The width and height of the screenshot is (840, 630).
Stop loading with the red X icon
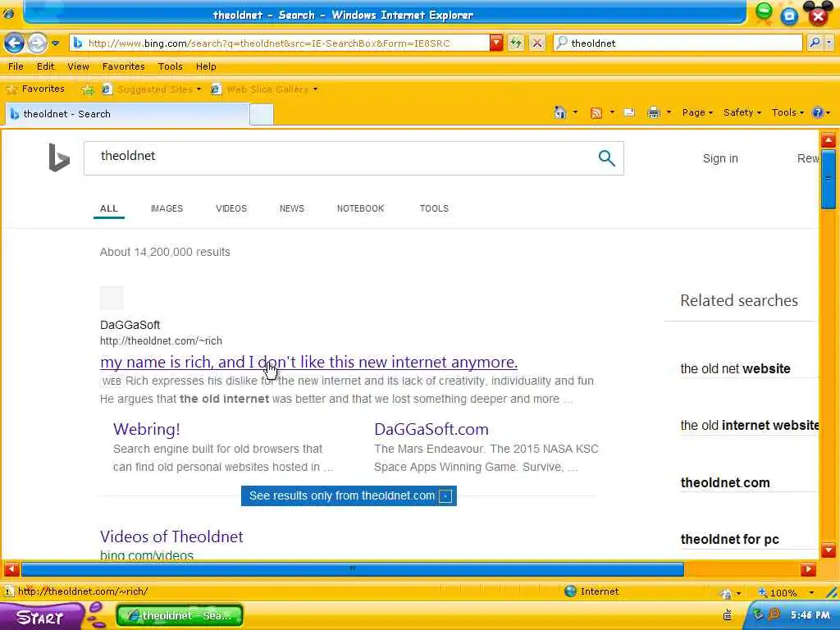536,43
